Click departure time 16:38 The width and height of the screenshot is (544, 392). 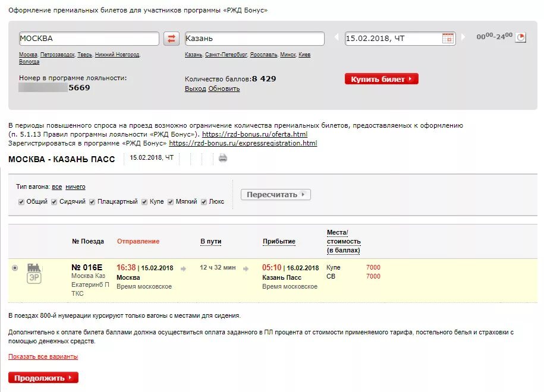[126, 268]
